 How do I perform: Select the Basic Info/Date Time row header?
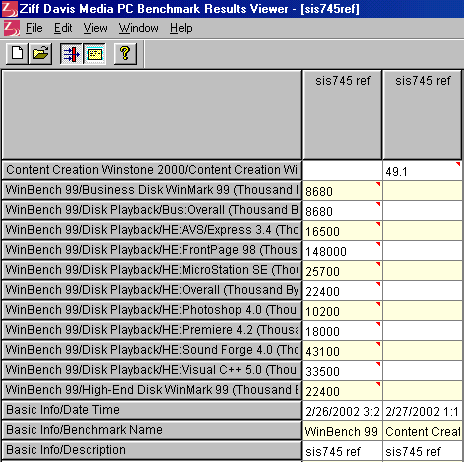[x=152, y=410]
